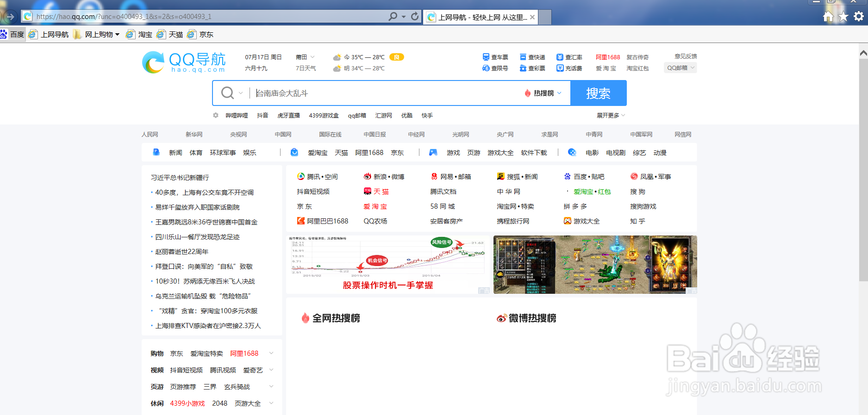
Task: Click the game advertisement banner image
Action: pyautogui.click(x=595, y=265)
